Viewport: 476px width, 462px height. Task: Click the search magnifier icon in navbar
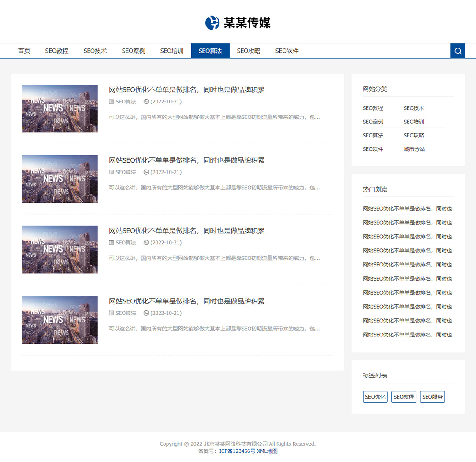point(457,51)
